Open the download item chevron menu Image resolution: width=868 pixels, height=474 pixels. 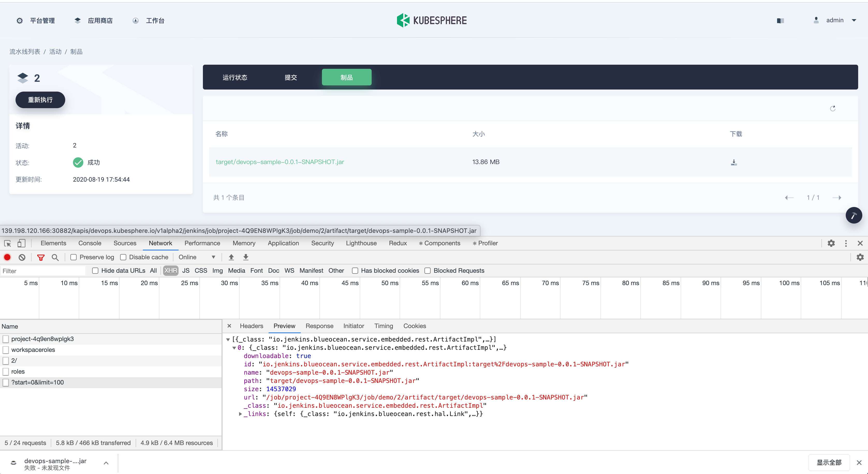(106, 463)
